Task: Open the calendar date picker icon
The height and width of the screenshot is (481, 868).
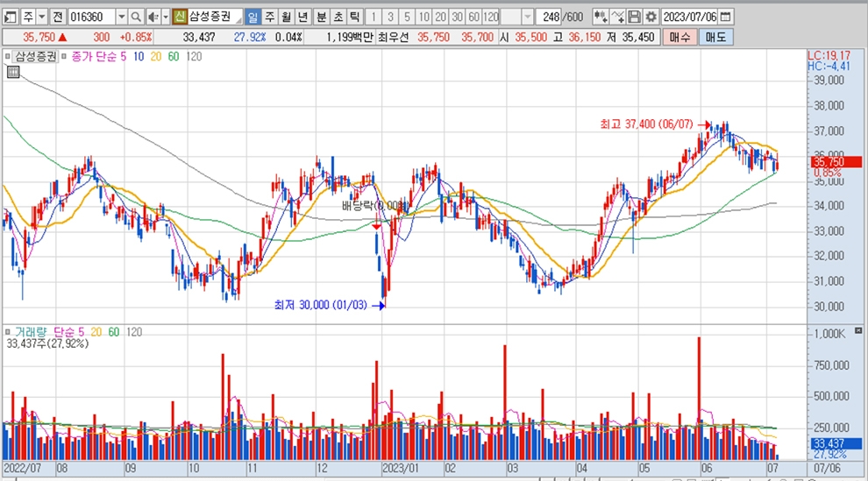Action: [727, 17]
